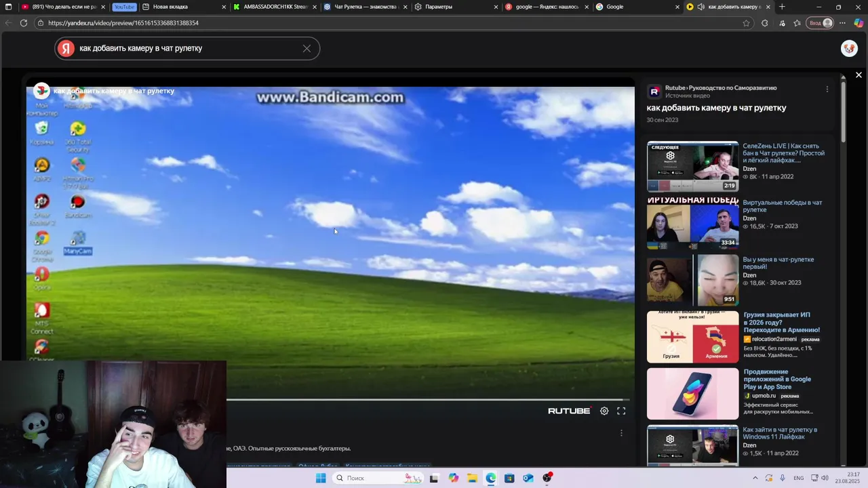This screenshot has width=868, height=488.
Task: Open Microsoft Store on the taskbar
Action: coord(509,478)
